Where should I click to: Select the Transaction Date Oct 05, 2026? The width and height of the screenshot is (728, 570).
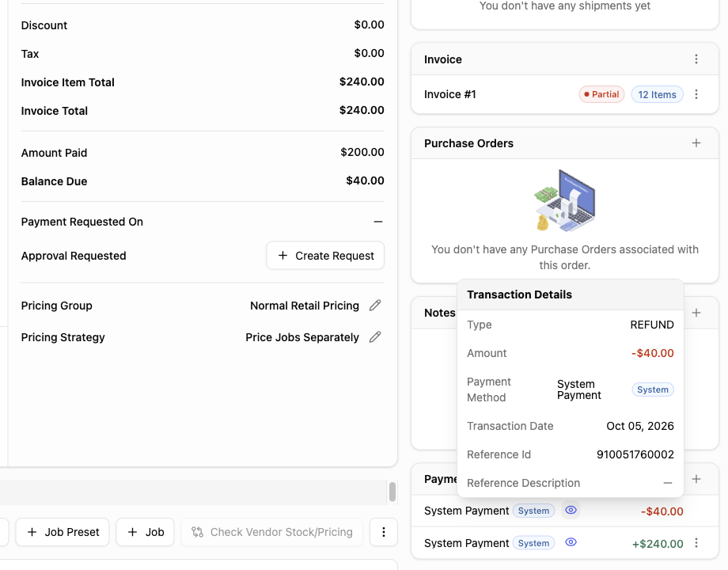[640, 426]
